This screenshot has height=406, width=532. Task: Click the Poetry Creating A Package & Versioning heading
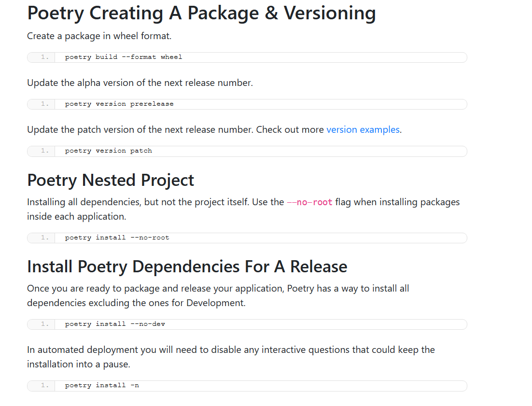pos(201,13)
